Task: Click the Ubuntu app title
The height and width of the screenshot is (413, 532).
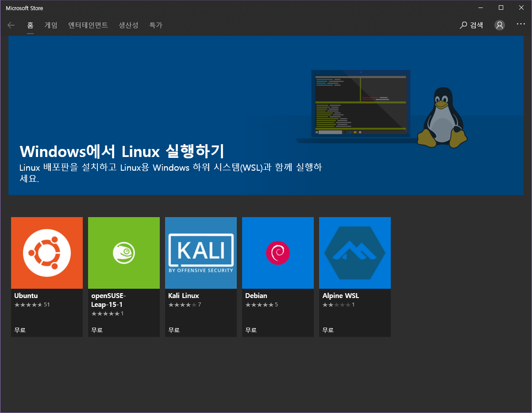Action: (x=26, y=295)
